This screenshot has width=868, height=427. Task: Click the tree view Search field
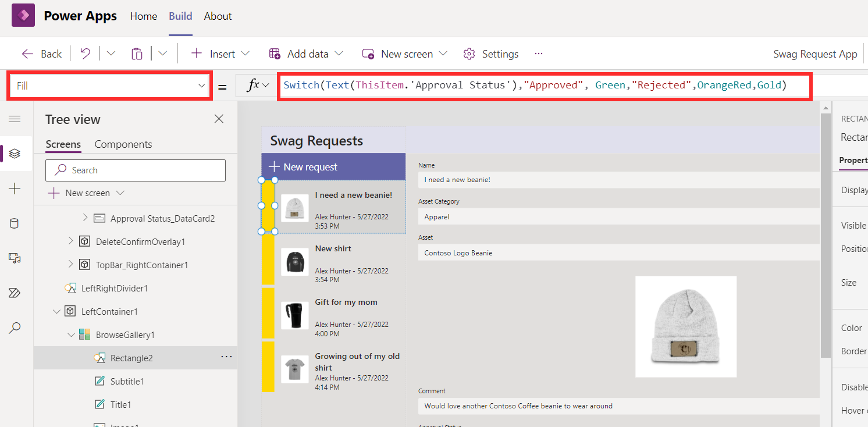[136, 170]
